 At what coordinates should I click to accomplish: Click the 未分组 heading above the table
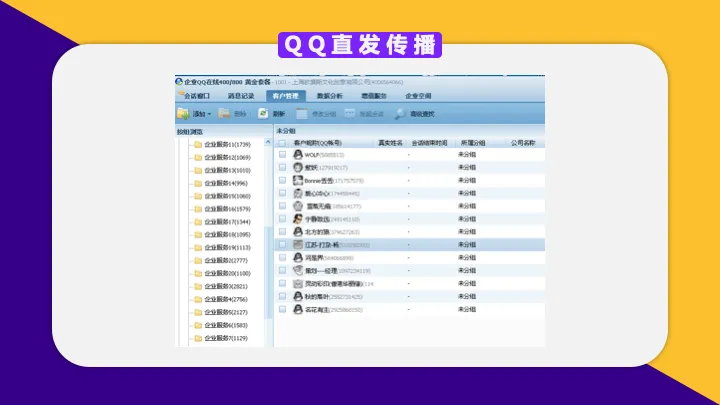(286, 131)
